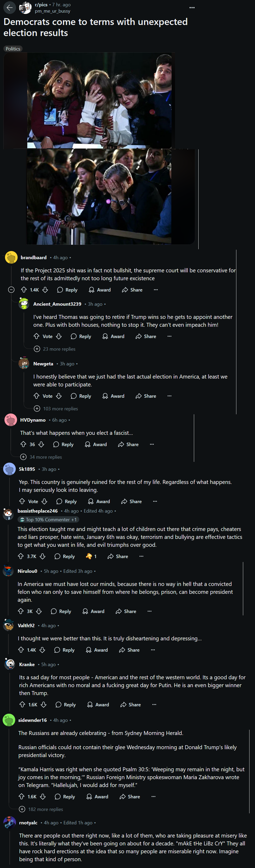The width and height of the screenshot is (255, 868).
Task: Click the award icon on bassistheplace246's comment
Action: point(89,556)
